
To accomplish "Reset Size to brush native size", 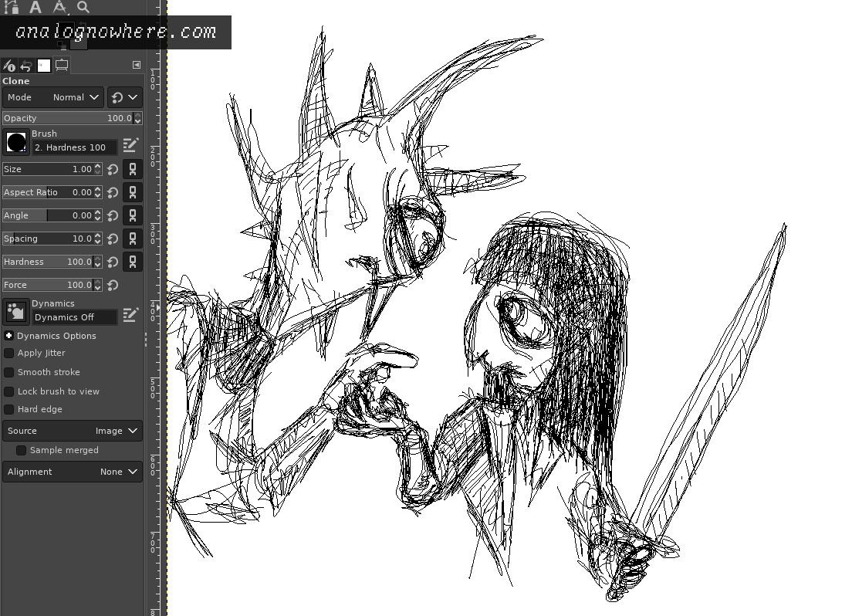I will [x=113, y=169].
